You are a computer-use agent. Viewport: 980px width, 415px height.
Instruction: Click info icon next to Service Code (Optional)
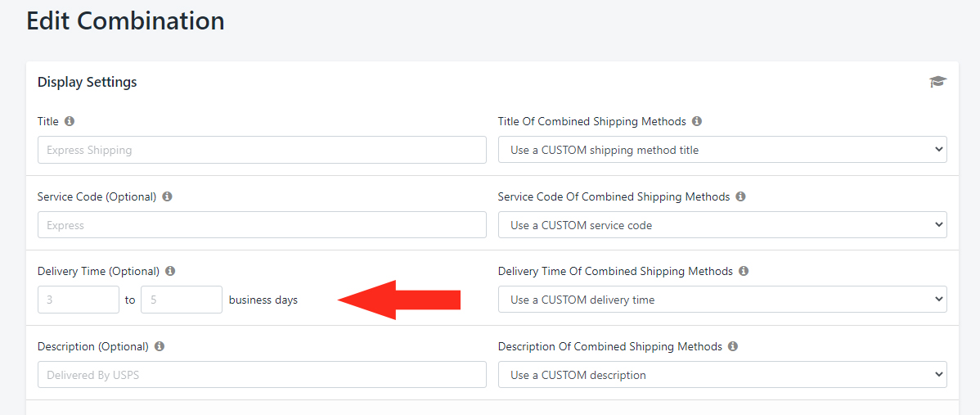(167, 196)
